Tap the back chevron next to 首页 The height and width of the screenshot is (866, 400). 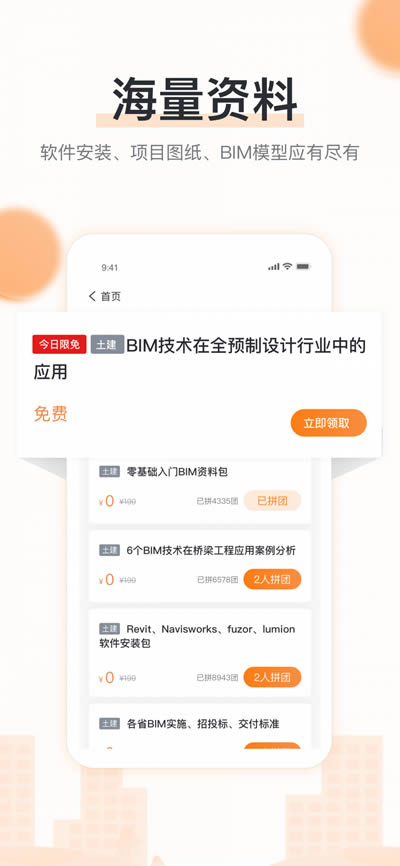pyautogui.click(x=92, y=297)
